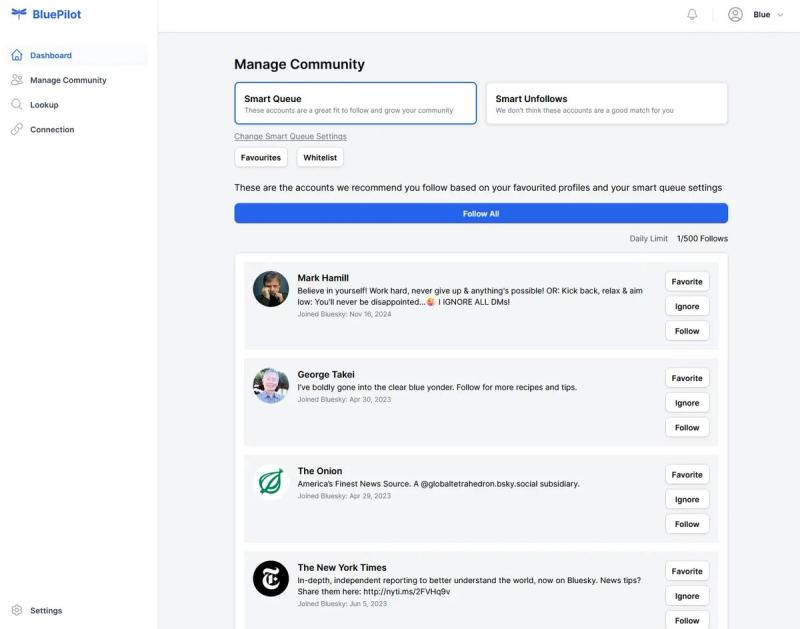Ignore the Mark Hamill account
800x629 pixels.
pos(687,306)
